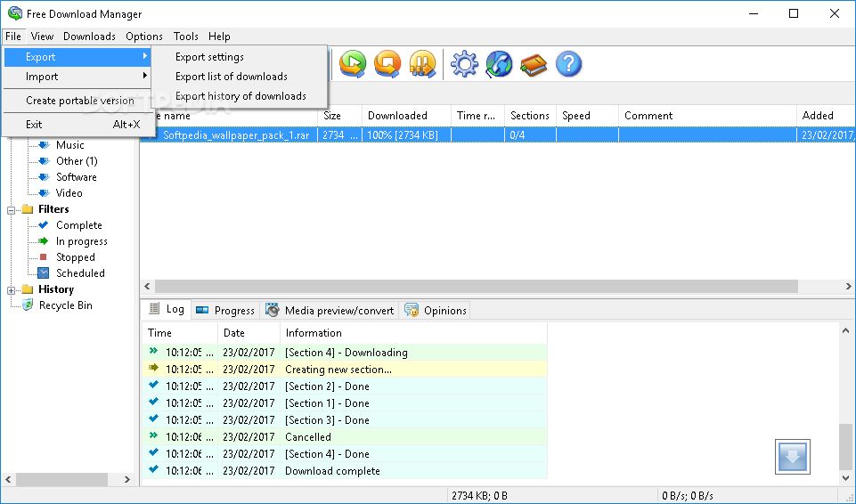The width and height of the screenshot is (856, 504).
Task: Click the Filters folder icon
Action: coord(28,209)
